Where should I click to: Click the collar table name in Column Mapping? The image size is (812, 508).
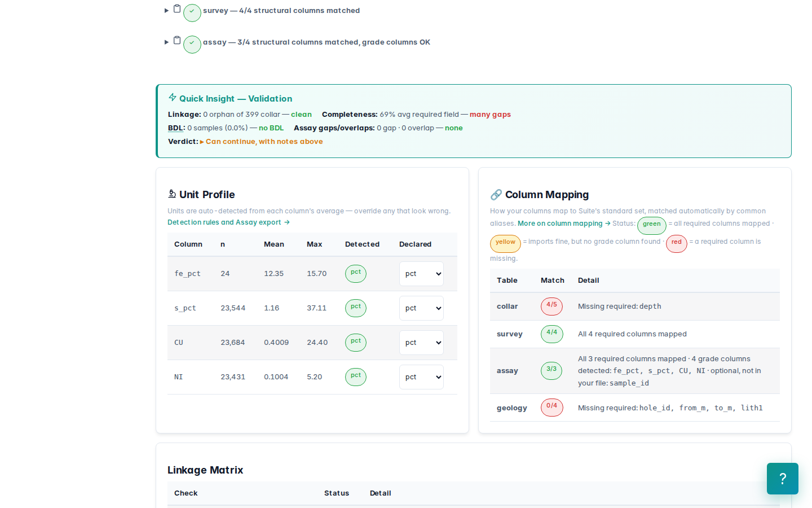(x=507, y=306)
